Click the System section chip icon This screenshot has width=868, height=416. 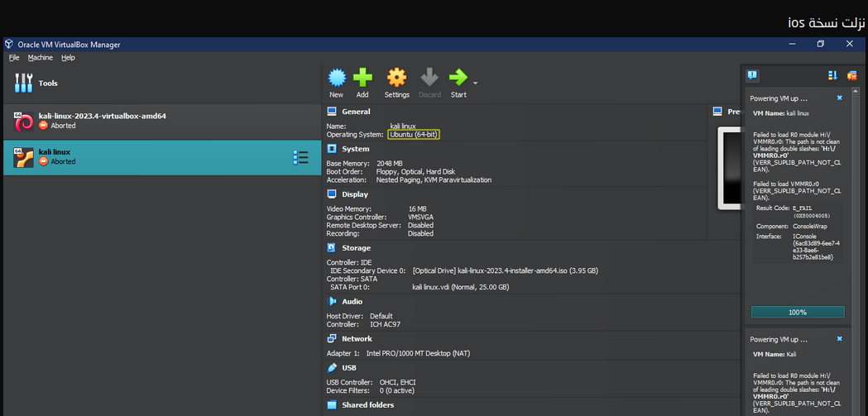coord(332,149)
